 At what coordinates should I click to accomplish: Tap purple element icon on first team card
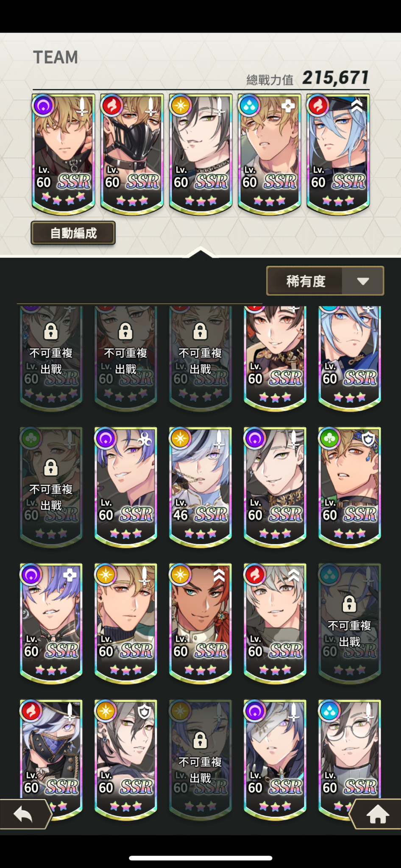tap(43, 105)
